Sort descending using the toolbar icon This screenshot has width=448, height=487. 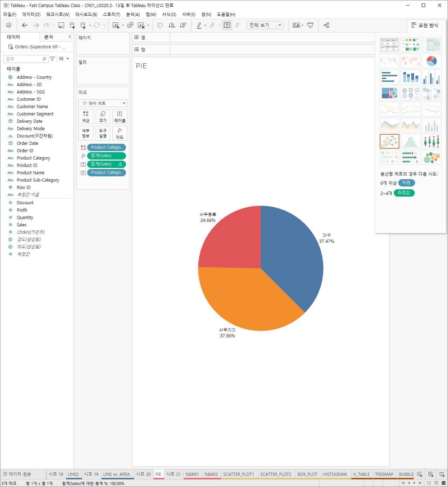coord(183,25)
